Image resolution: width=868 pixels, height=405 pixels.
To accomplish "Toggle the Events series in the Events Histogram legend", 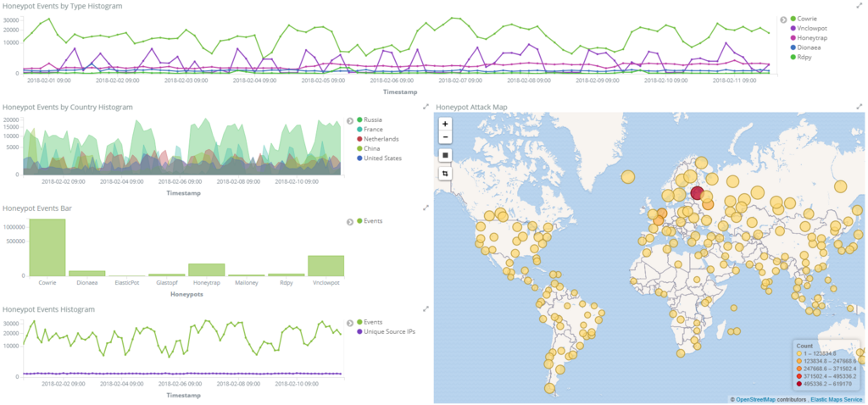I will click(x=370, y=322).
